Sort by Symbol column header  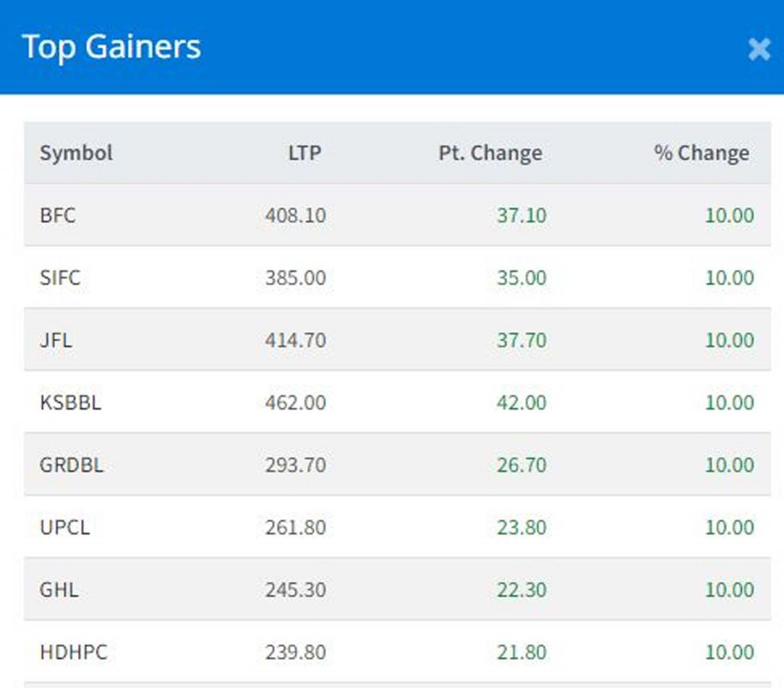[x=76, y=153]
